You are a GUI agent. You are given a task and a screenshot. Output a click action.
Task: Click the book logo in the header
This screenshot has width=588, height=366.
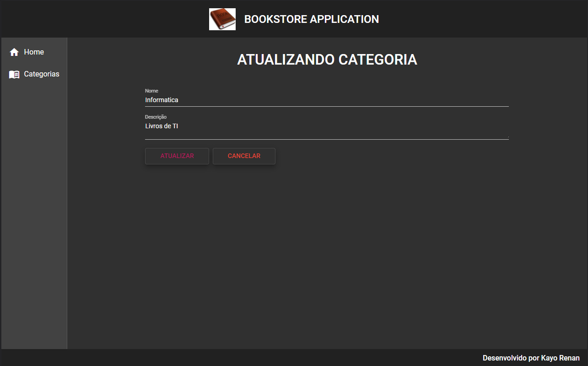pos(222,19)
